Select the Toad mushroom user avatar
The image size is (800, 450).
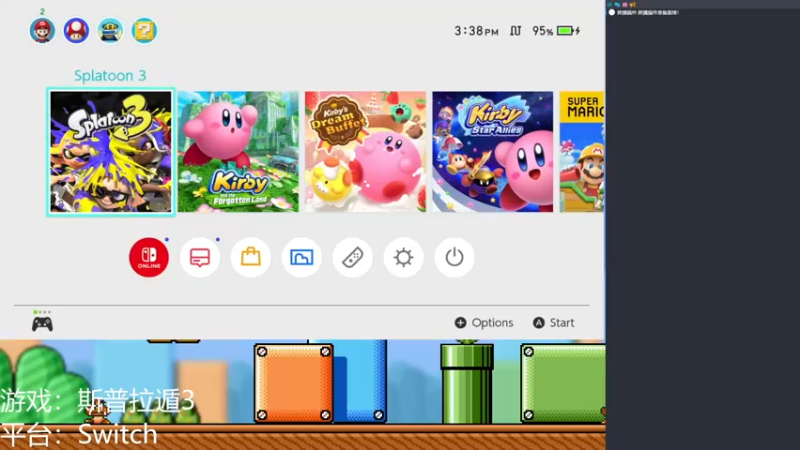[76, 31]
